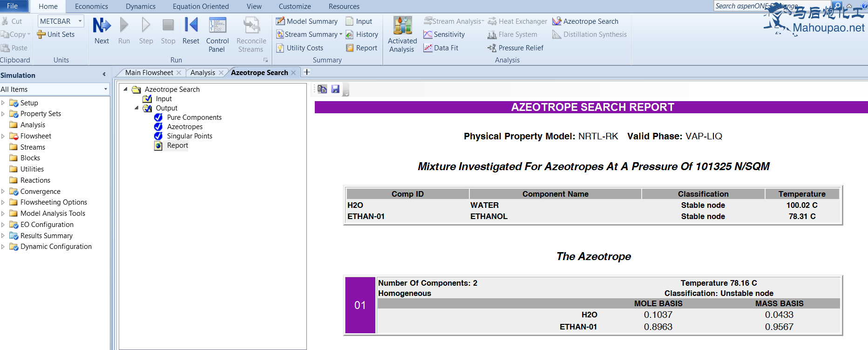This screenshot has height=350, width=868.
Task: Open Data Fit tool
Action: [x=441, y=48]
